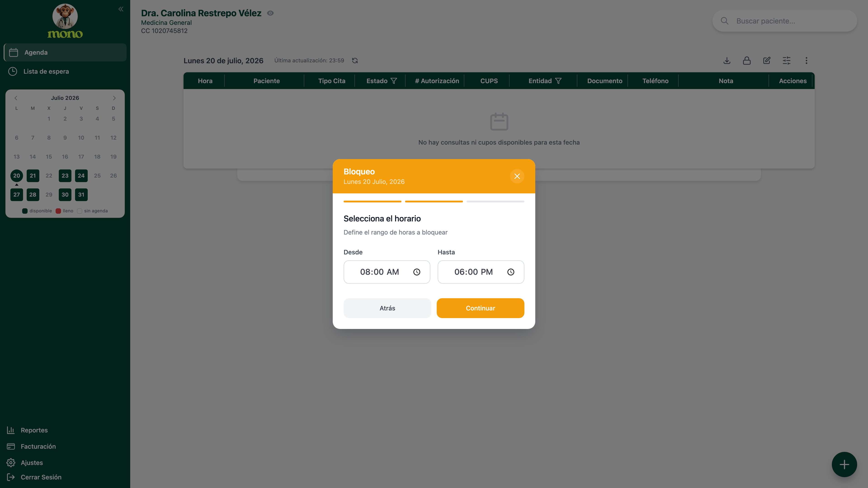
Task: Click the third progress step bar
Action: click(495, 201)
